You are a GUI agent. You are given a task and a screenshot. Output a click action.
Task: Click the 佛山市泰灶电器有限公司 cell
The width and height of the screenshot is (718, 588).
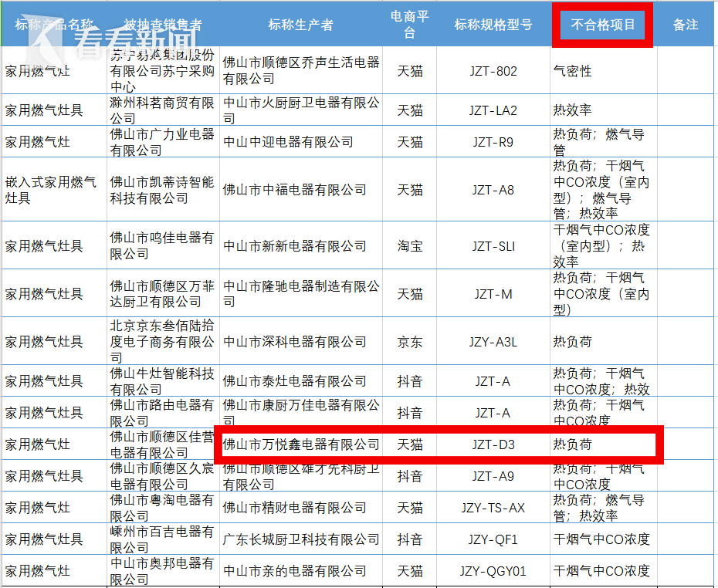(301, 381)
